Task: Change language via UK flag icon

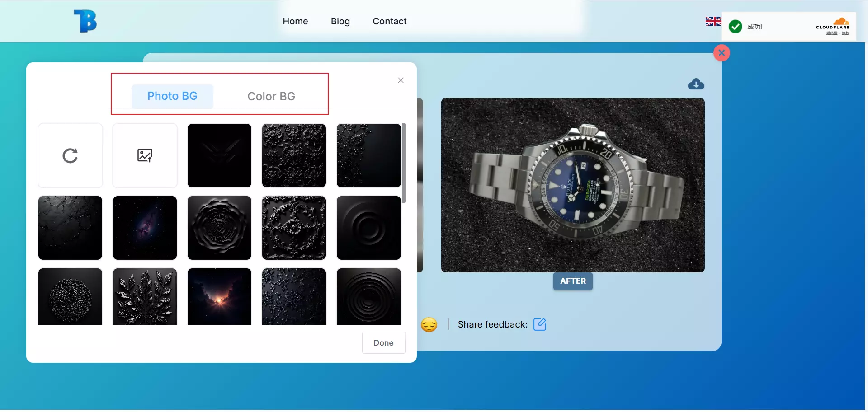Action: click(713, 21)
